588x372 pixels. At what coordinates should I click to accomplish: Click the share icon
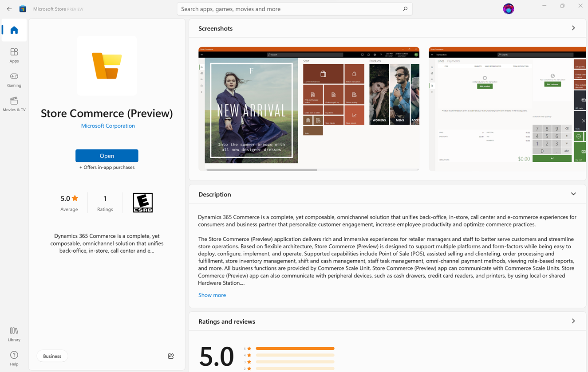tap(171, 356)
